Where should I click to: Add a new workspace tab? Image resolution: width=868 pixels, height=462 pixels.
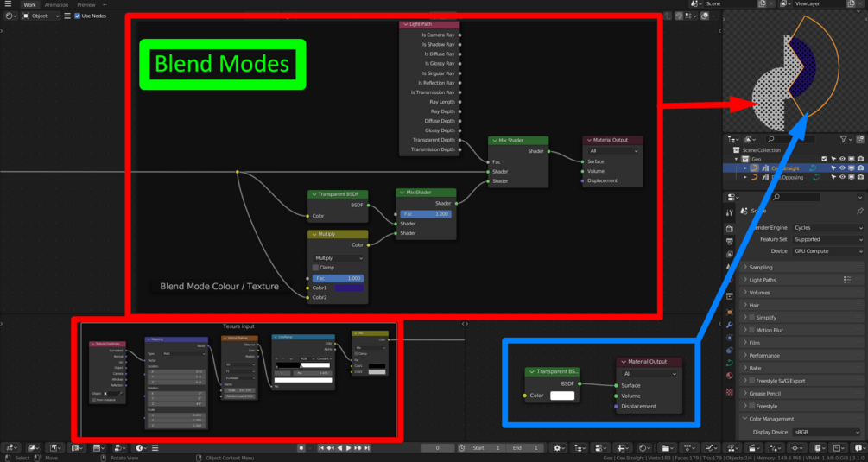point(105,5)
